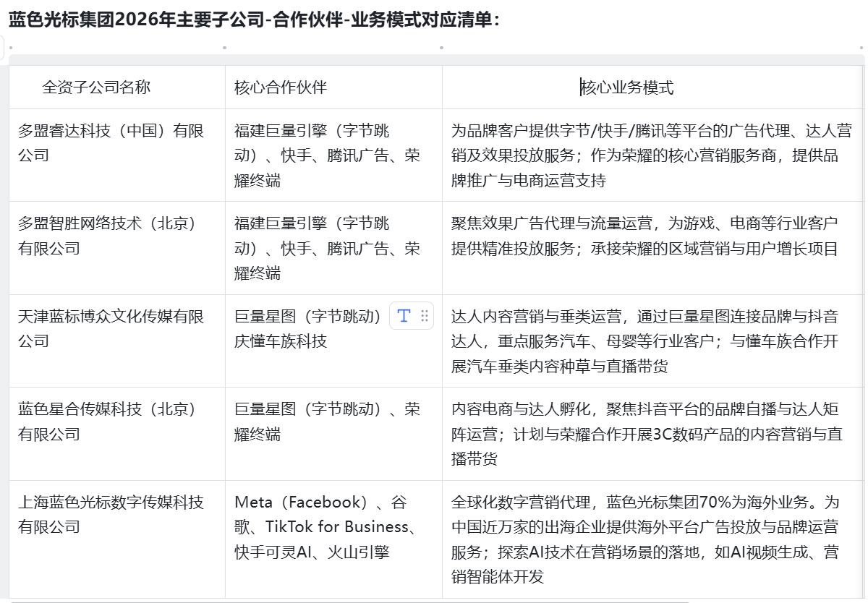Image resolution: width=868 pixels, height=603 pixels.
Task: Click the 聚焦效果广告代理与流量运营 business cell
Action: click(653, 248)
